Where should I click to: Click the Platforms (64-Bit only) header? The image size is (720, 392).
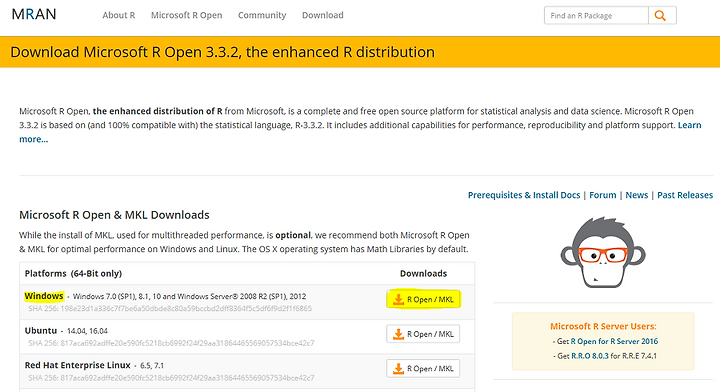pyautogui.click(x=73, y=274)
